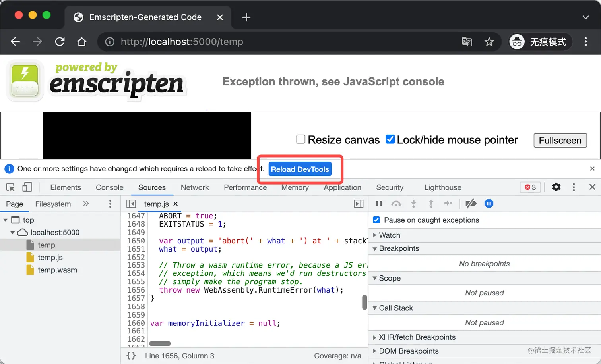Screen dimensions: 601x364
Task: Open the Performance tab
Action: [x=245, y=187]
